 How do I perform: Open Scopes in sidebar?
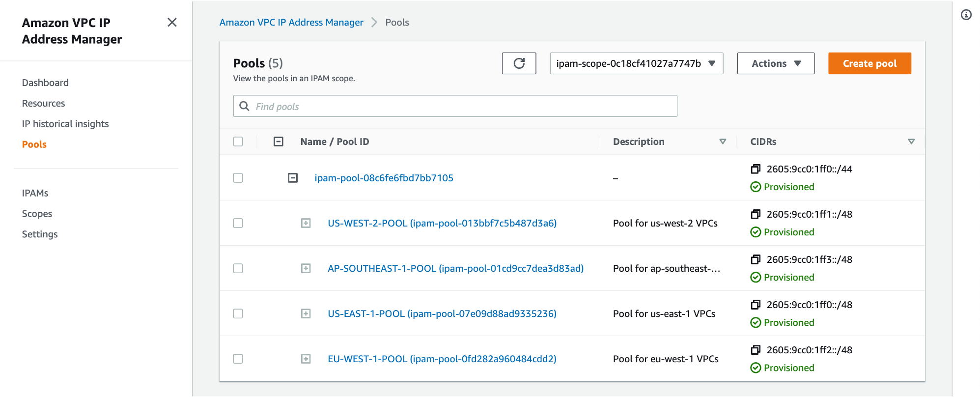37,214
